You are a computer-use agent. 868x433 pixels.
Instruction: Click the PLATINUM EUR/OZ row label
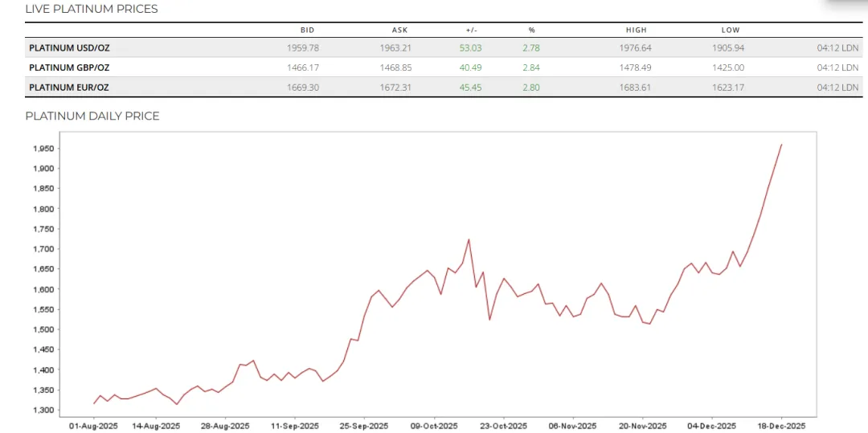(68, 88)
